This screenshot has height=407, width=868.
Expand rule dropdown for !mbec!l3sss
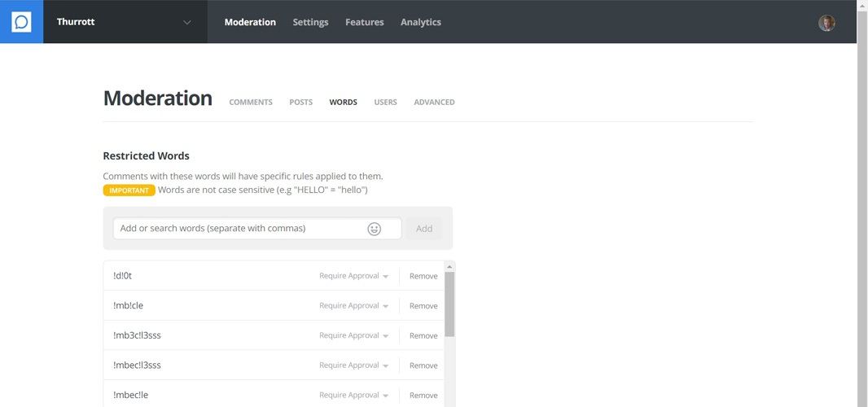point(353,365)
